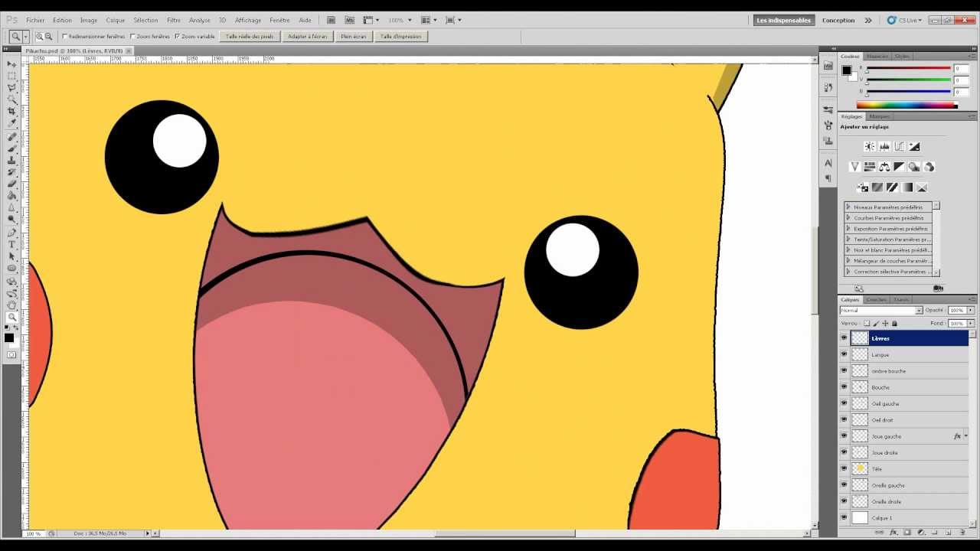
Task: Select Conception workspace
Action: coord(838,20)
